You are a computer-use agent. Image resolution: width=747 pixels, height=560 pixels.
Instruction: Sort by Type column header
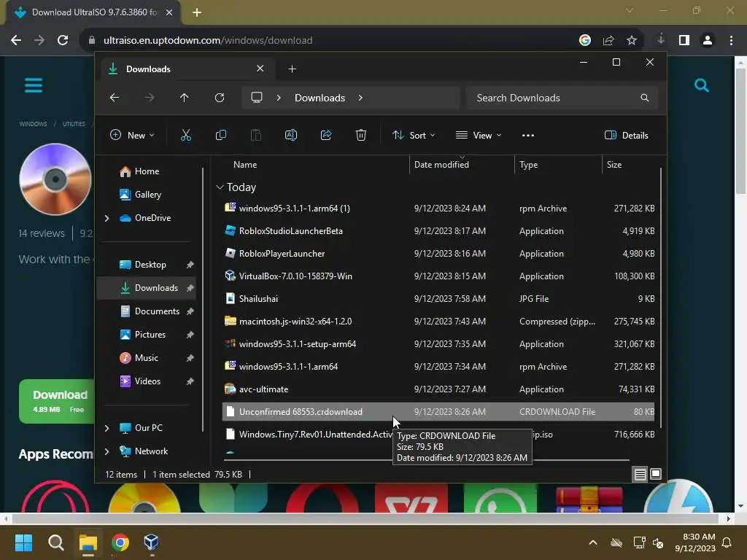coord(528,165)
